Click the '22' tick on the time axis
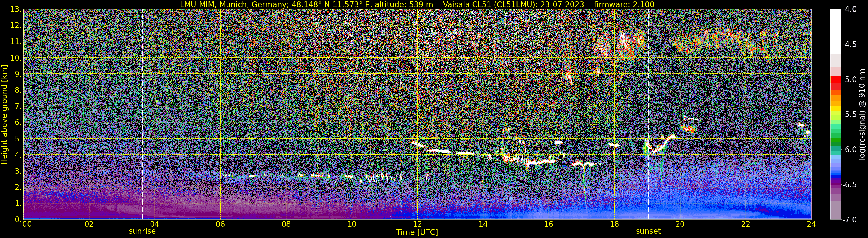 pos(746,224)
